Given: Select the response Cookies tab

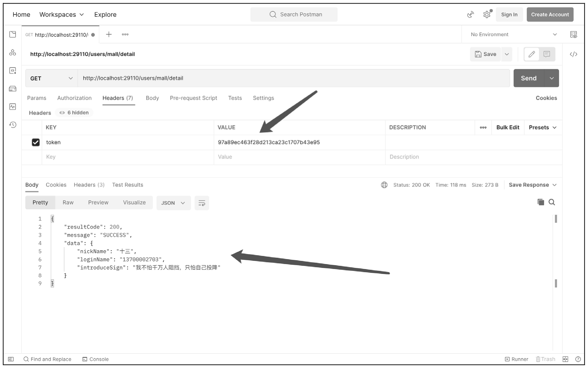Looking at the screenshot, I should 56,185.
